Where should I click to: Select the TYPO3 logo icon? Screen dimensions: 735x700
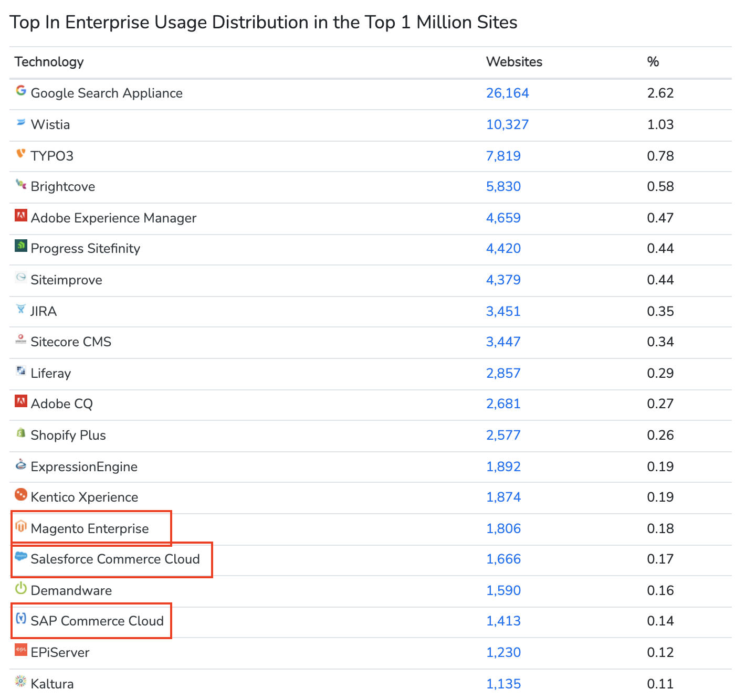(20, 153)
